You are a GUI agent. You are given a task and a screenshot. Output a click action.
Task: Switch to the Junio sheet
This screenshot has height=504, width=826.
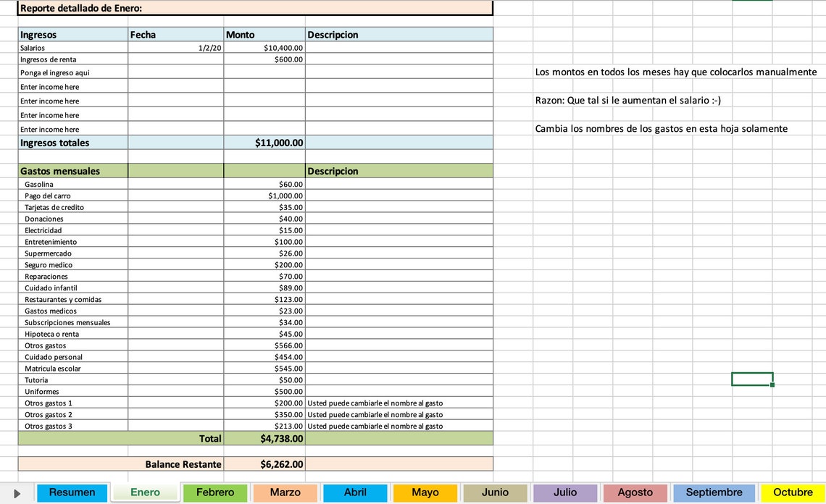pyautogui.click(x=495, y=492)
